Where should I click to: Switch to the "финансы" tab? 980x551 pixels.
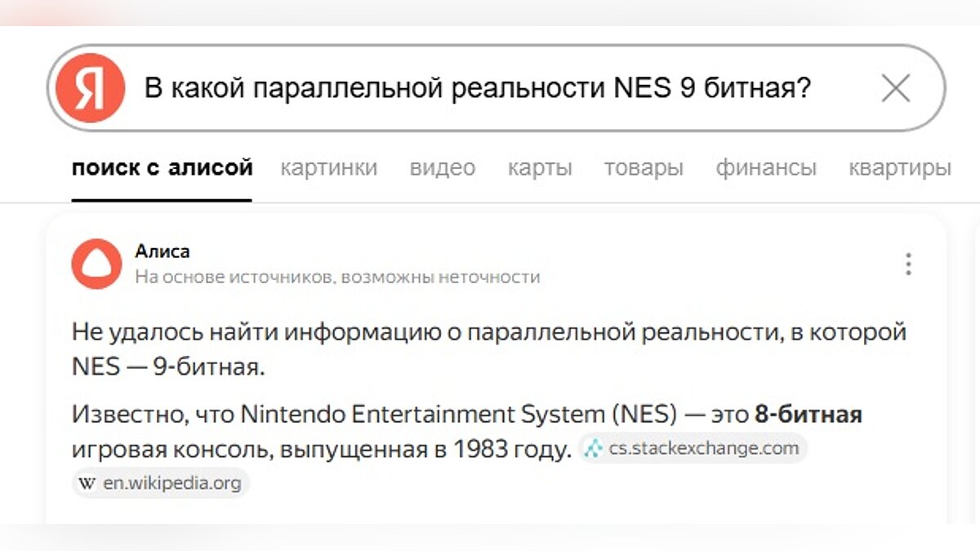coord(766,168)
